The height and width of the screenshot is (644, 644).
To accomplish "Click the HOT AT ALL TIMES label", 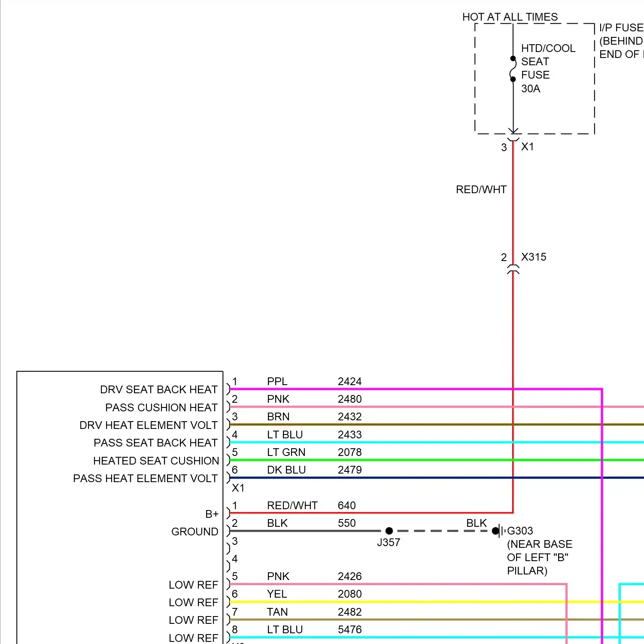I will click(x=510, y=17).
